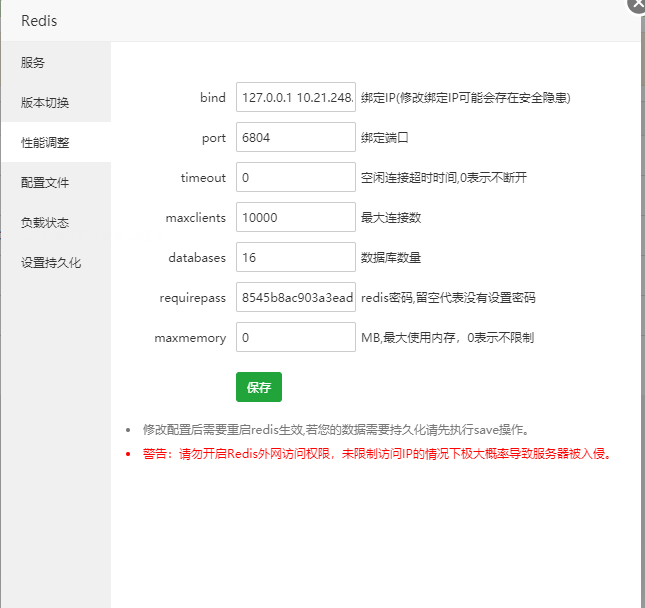Open the 服务 tab
Screen dimensions: 645x608
point(56,63)
